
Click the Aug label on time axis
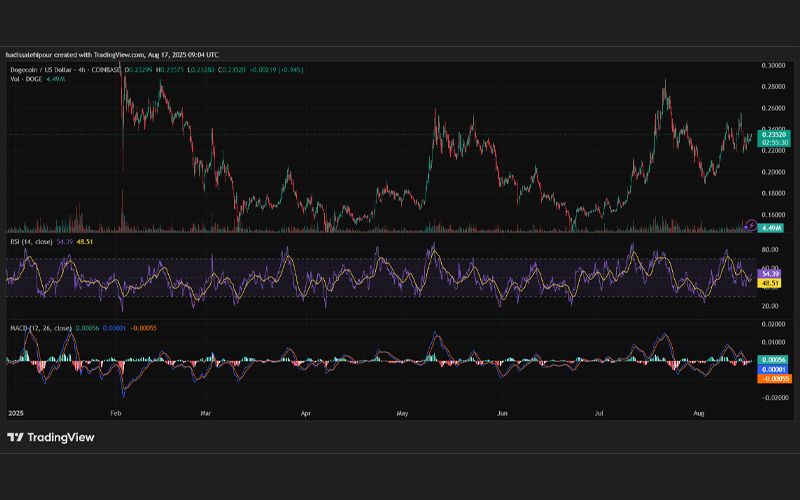pos(698,413)
